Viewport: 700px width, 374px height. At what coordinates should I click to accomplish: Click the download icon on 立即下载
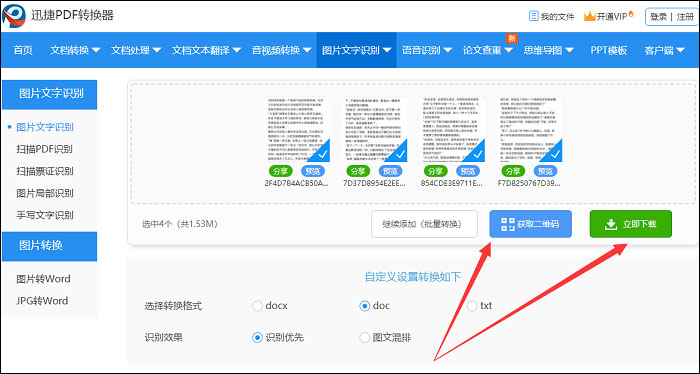(x=610, y=224)
